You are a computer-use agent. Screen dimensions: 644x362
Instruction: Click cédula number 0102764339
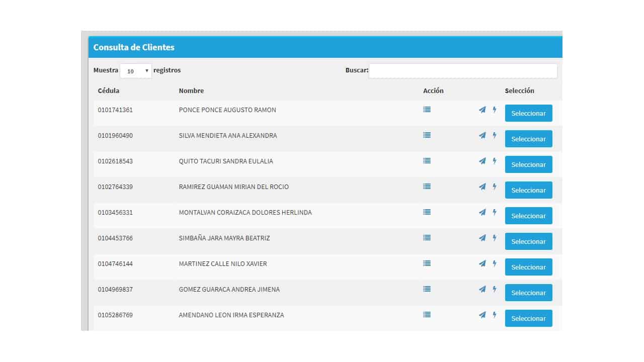coord(115,187)
